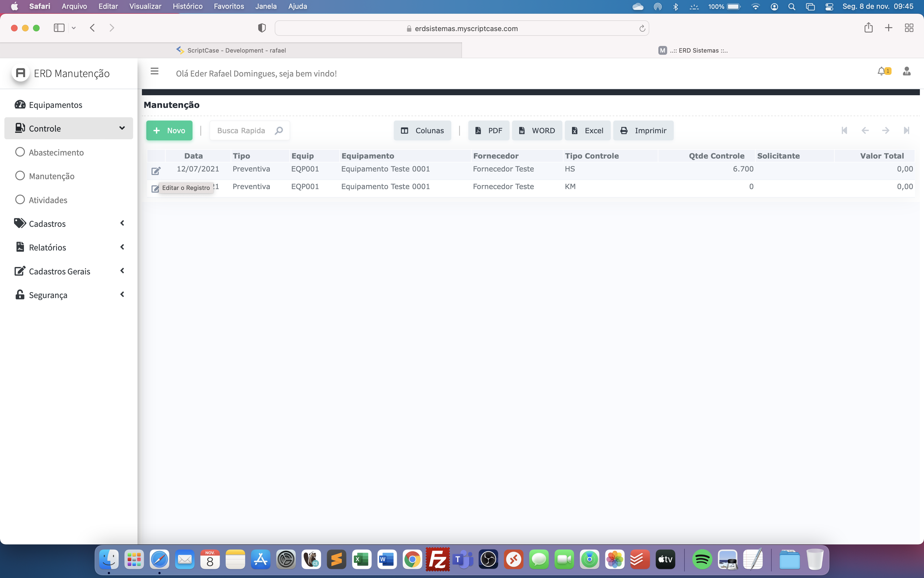
Task: Click the Colunas button
Action: [x=422, y=130]
